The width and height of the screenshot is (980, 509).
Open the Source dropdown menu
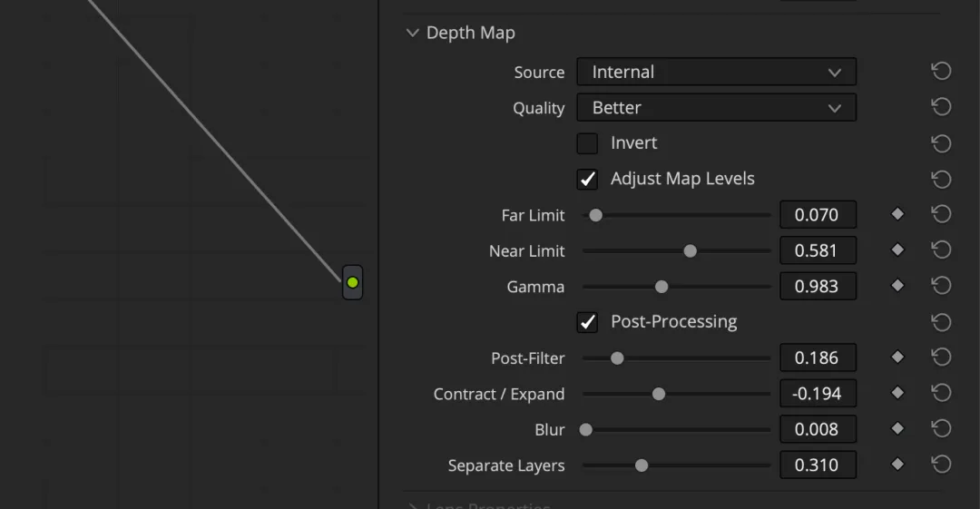click(716, 72)
